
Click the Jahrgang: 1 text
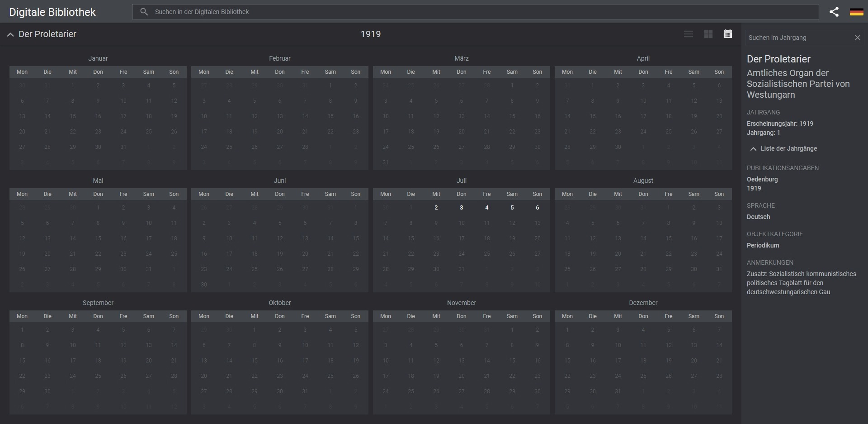(764, 133)
